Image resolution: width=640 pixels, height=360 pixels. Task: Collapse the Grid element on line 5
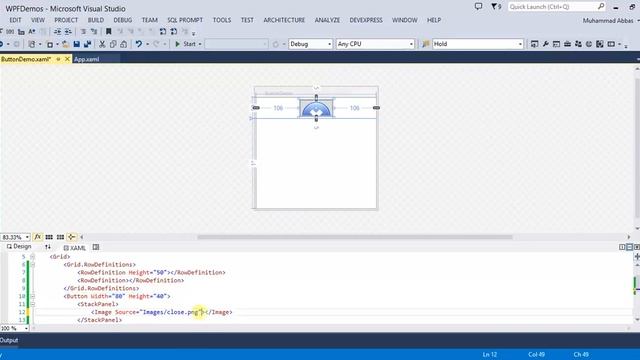click(33, 257)
